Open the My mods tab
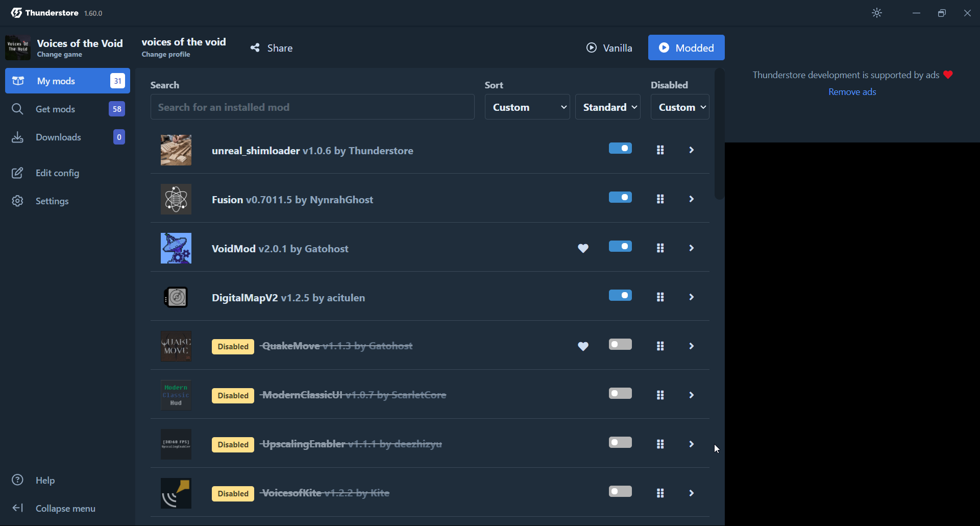 click(x=67, y=81)
